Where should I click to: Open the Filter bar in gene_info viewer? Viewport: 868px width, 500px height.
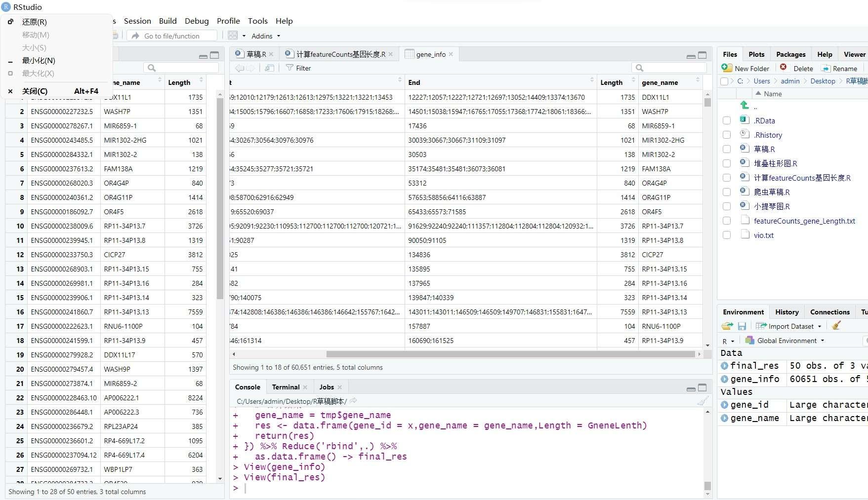pyautogui.click(x=298, y=68)
